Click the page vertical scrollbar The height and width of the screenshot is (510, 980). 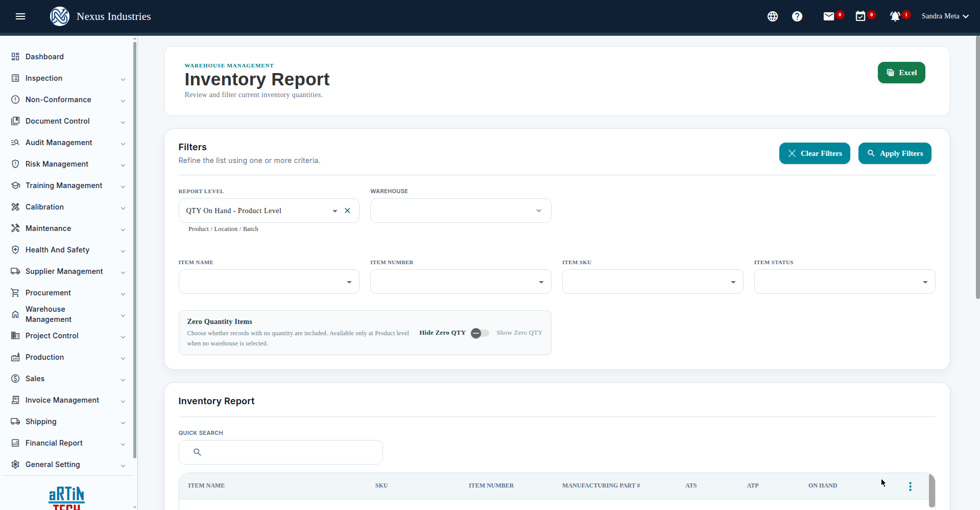(x=977, y=169)
